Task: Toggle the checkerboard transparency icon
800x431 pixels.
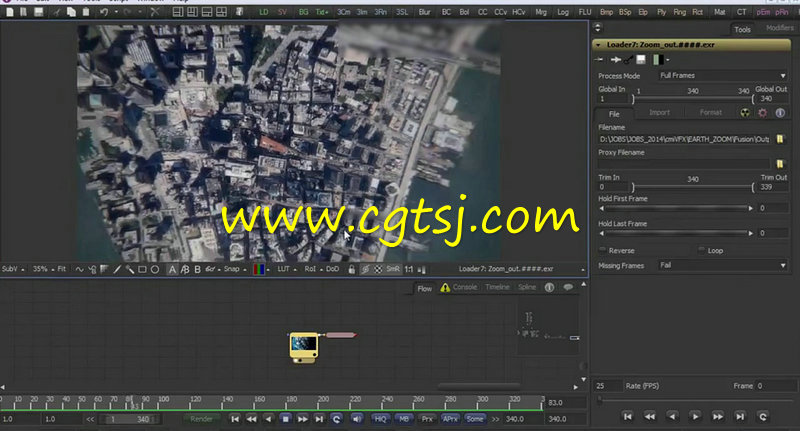Action: point(378,269)
